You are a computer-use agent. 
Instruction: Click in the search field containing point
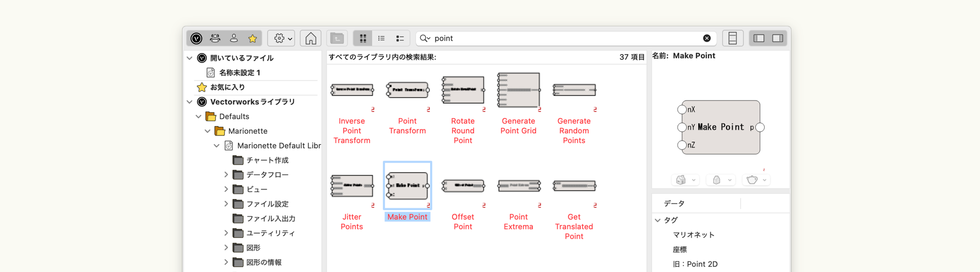tap(566, 38)
